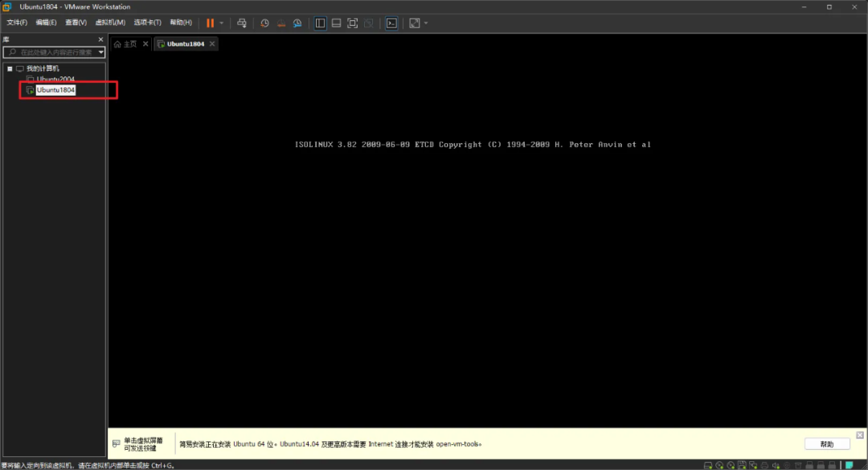Screen dimensions: 868x470
Task: Click the VMware Workstation title bar logo
Action: pyautogui.click(x=6, y=6)
